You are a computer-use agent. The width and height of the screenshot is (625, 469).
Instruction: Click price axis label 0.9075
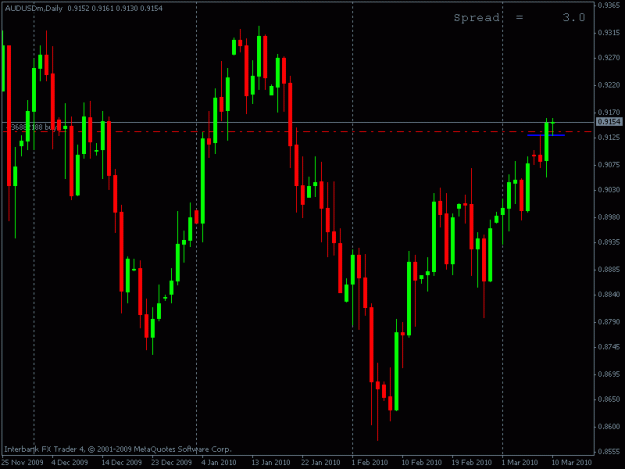pyautogui.click(x=609, y=165)
